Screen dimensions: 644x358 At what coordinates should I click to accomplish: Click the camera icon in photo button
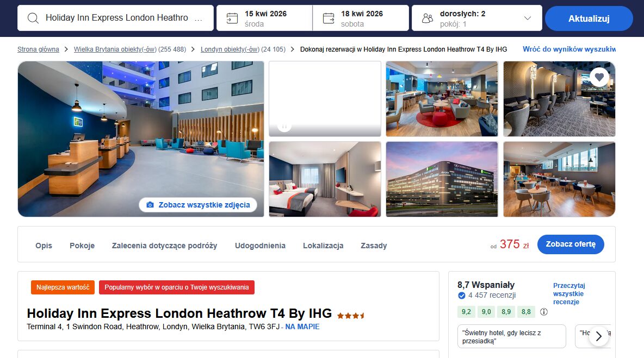pos(150,205)
